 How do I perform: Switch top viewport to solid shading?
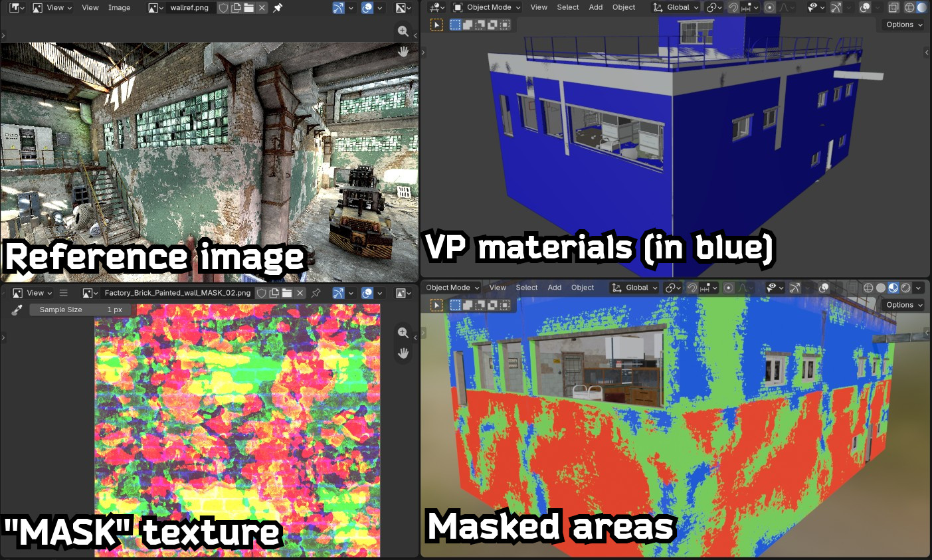coord(921,7)
